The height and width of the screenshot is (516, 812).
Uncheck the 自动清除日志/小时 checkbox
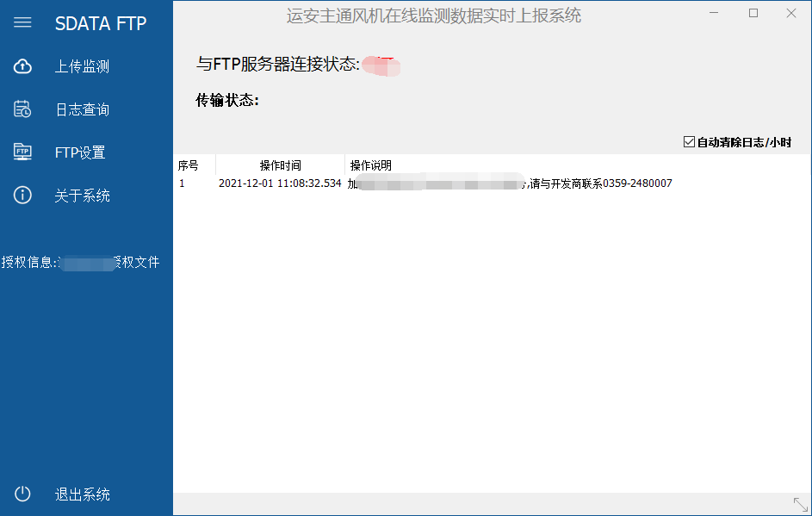click(x=689, y=142)
